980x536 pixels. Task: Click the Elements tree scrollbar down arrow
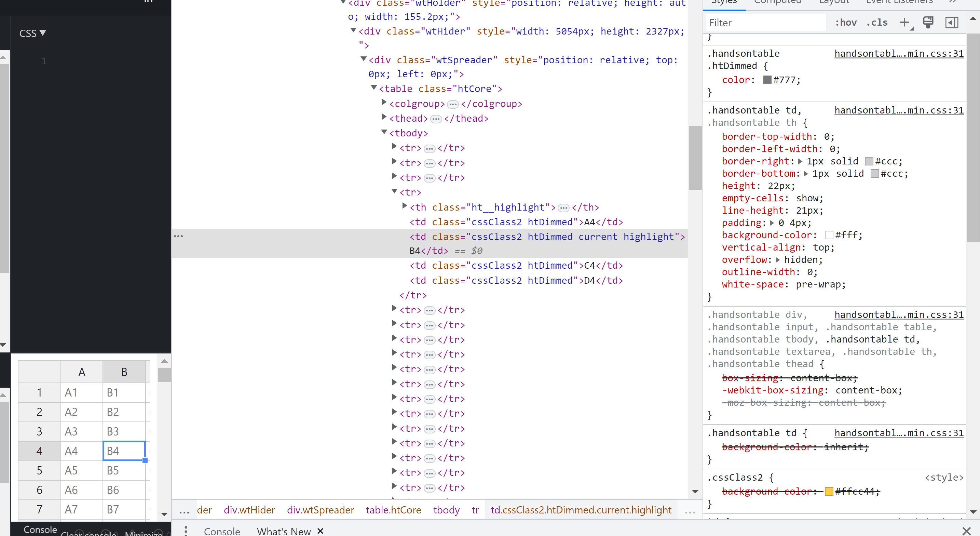(695, 492)
